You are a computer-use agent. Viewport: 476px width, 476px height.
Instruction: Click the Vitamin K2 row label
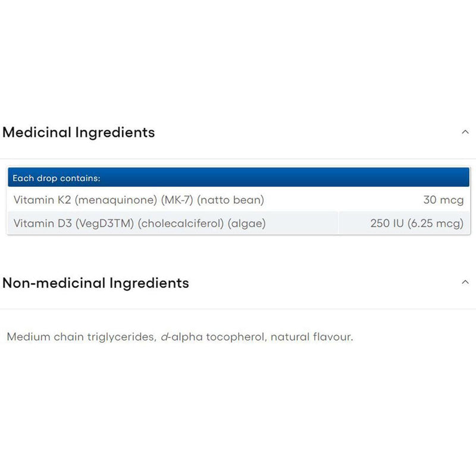click(x=138, y=200)
